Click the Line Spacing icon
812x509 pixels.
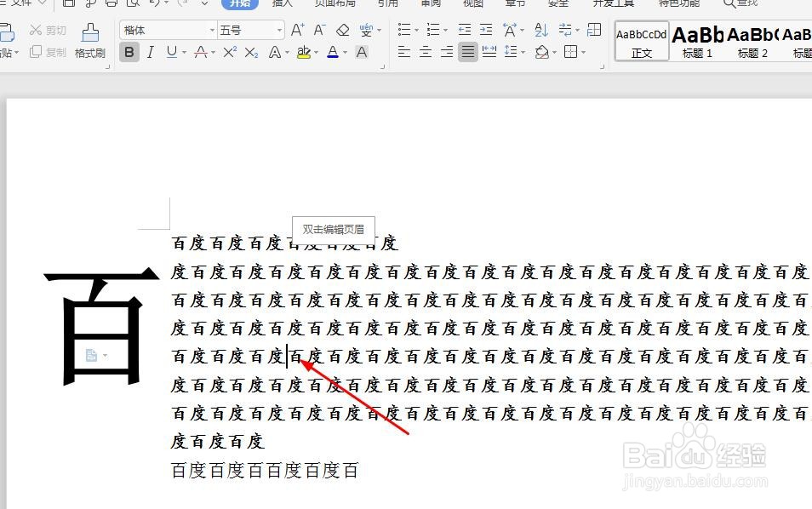pyautogui.click(x=511, y=52)
